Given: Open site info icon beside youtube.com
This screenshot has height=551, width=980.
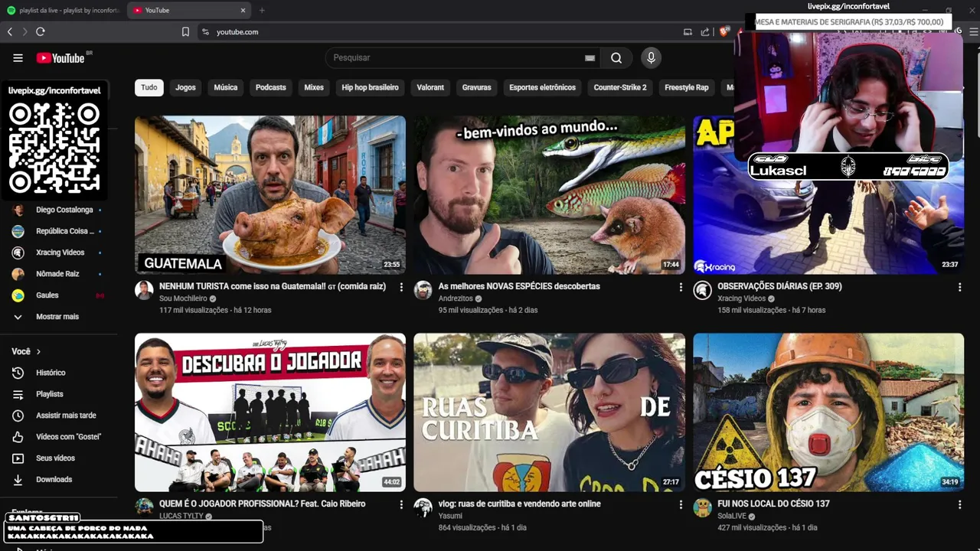Looking at the screenshot, I should 204,32.
